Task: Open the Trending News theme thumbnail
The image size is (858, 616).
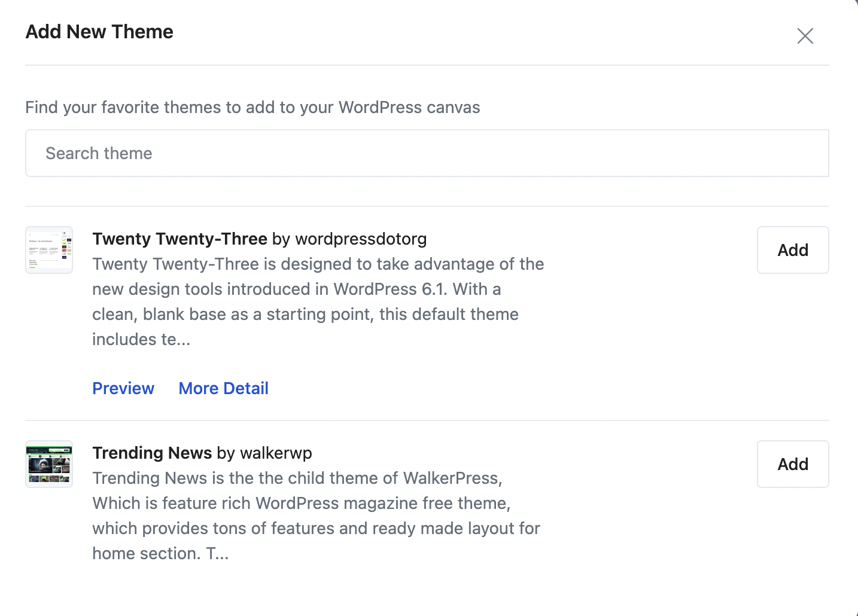Action: tap(49, 464)
